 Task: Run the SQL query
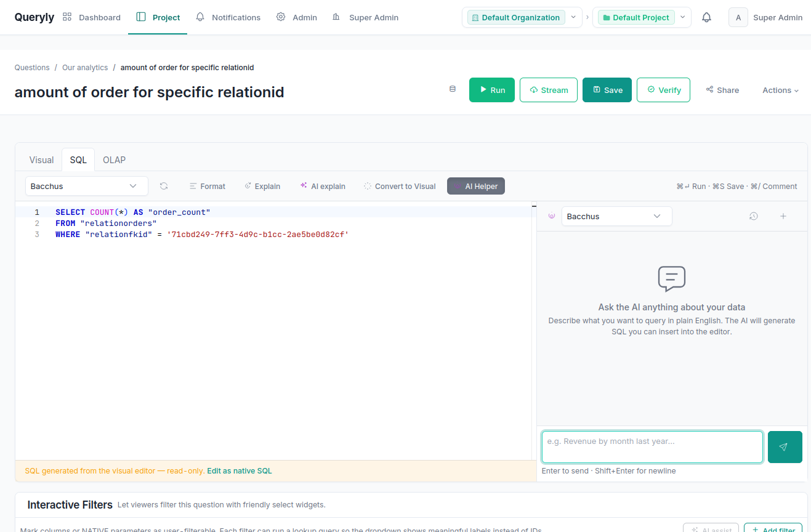[x=491, y=89]
